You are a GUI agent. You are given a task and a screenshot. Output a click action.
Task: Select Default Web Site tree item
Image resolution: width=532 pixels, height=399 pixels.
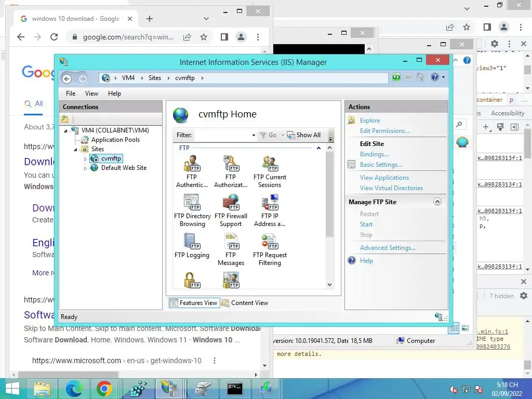[124, 168]
